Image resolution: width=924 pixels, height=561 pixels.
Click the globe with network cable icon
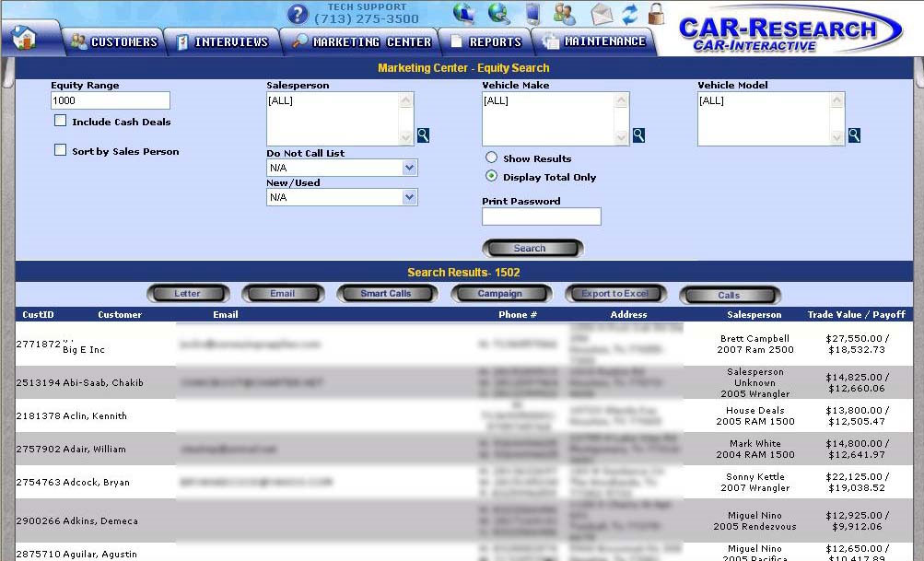tap(498, 14)
